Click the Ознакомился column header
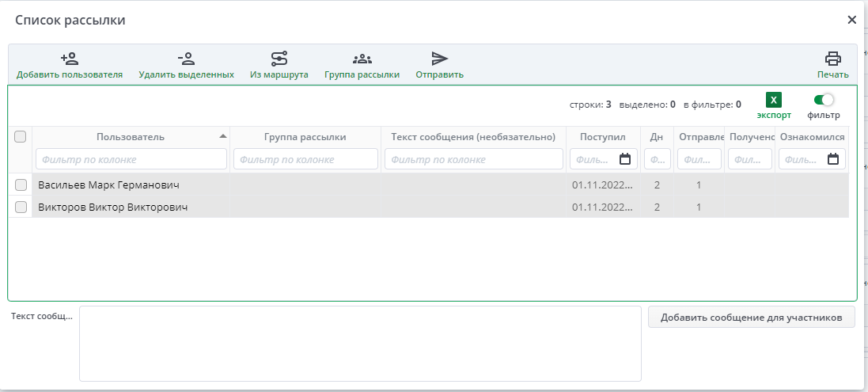Screen dimensions: 868x392 812,137
